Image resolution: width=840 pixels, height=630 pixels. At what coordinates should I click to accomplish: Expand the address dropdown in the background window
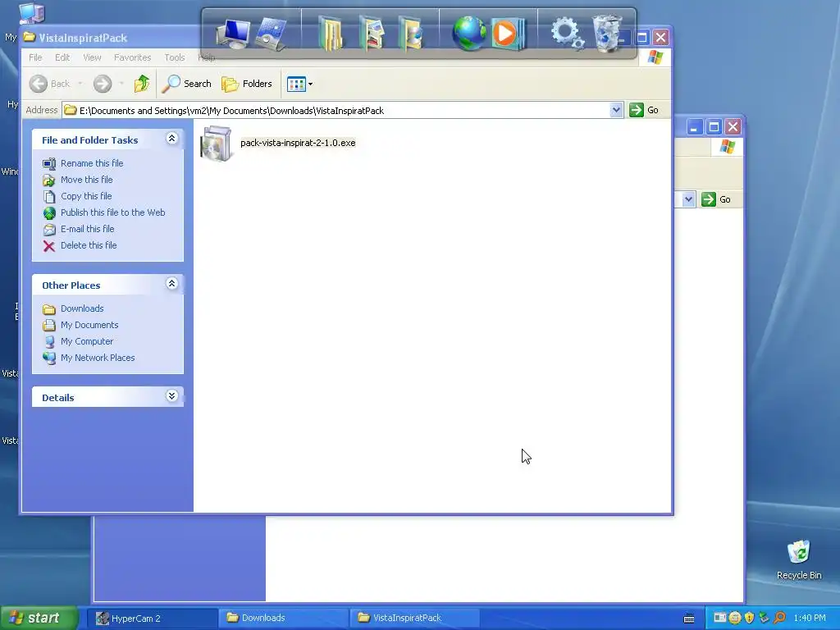click(688, 200)
